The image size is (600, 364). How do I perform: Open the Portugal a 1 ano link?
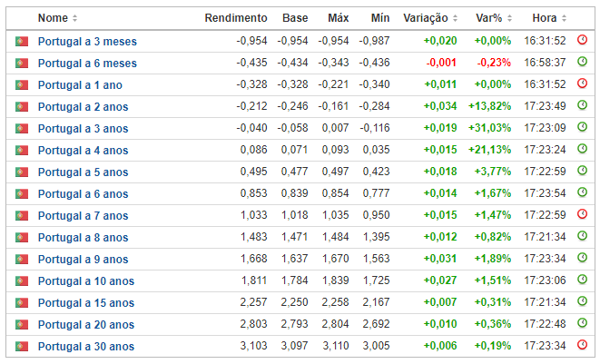click(x=80, y=85)
